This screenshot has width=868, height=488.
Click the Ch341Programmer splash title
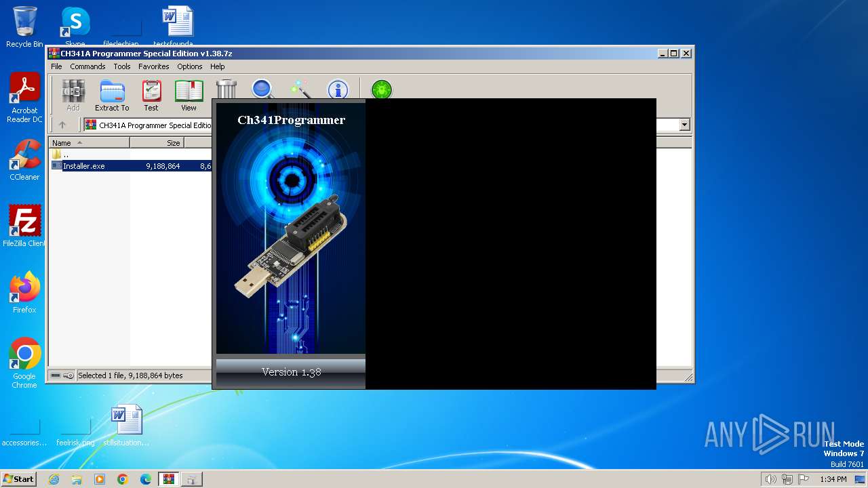click(x=291, y=120)
